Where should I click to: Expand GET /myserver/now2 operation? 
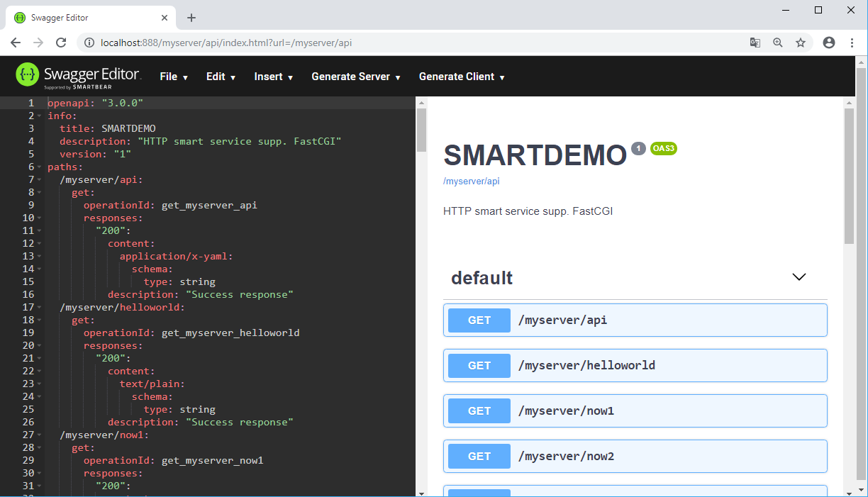point(635,456)
